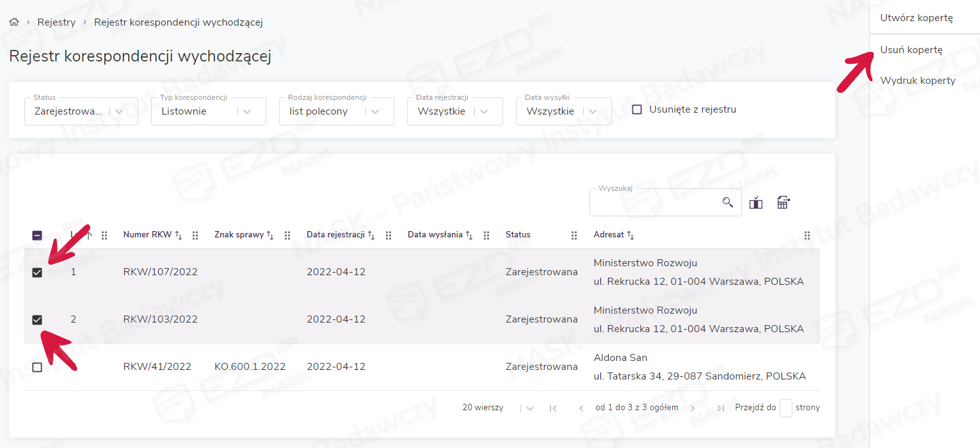
Task: Open Rejestry breadcrumb link
Action: point(56,22)
